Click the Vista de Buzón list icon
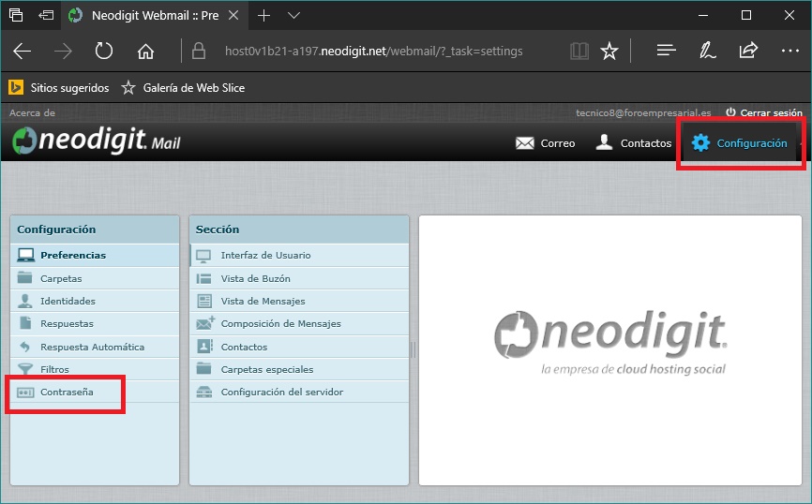The width and height of the screenshot is (812, 504). tap(203, 278)
